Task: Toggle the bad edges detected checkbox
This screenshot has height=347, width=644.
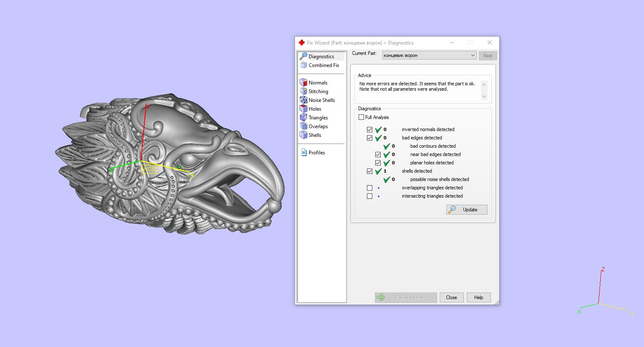Action: click(369, 138)
